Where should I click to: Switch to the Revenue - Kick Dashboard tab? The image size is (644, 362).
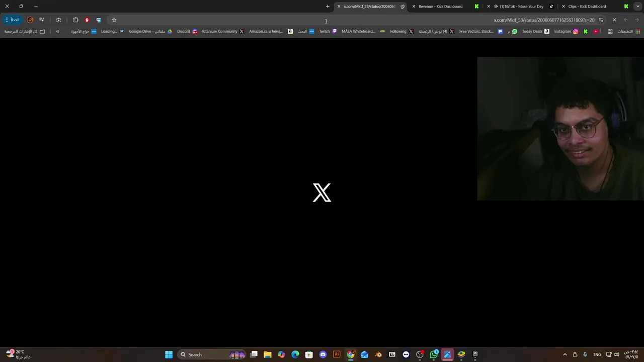point(445,7)
